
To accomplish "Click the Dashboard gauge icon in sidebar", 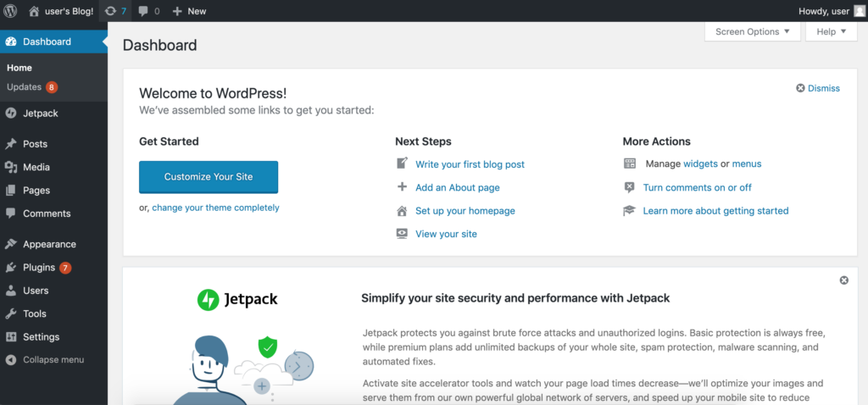I will click(10, 42).
